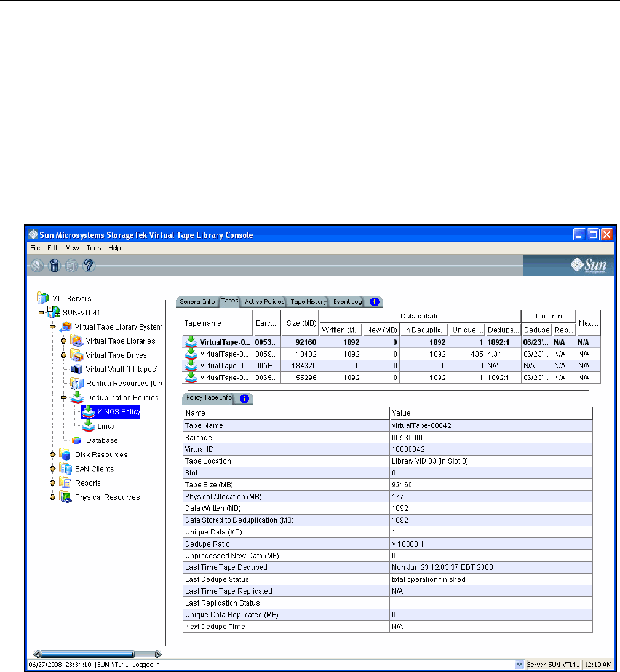
Task: Expand the Virtual Tape Libraries node
Action: coord(63,341)
